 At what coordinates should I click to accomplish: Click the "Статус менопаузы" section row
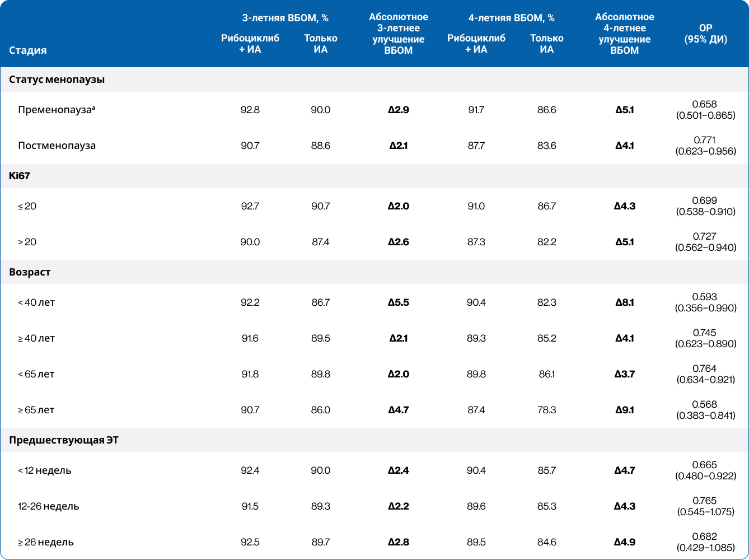(x=57, y=80)
